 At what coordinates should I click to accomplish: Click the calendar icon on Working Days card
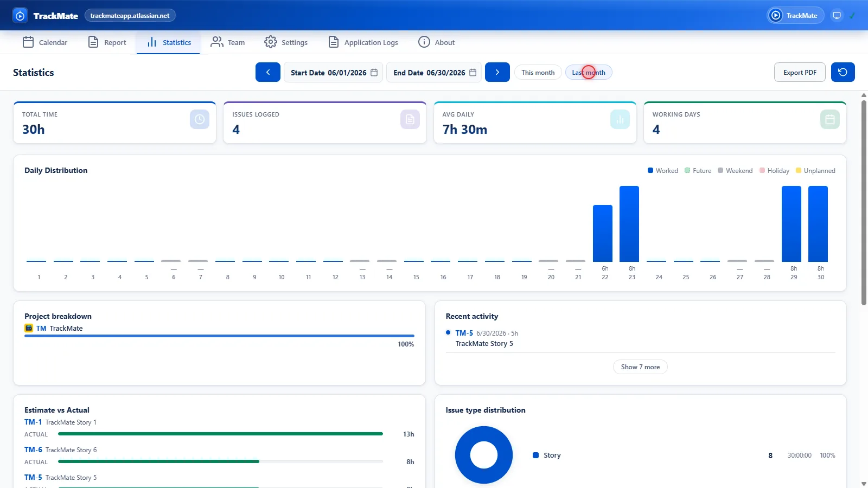[x=830, y=119]
